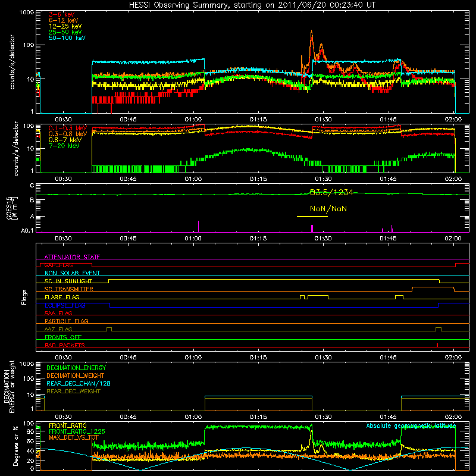Click the BAD_PACKETS flag label
476x476 pixels.
[65, 345]
